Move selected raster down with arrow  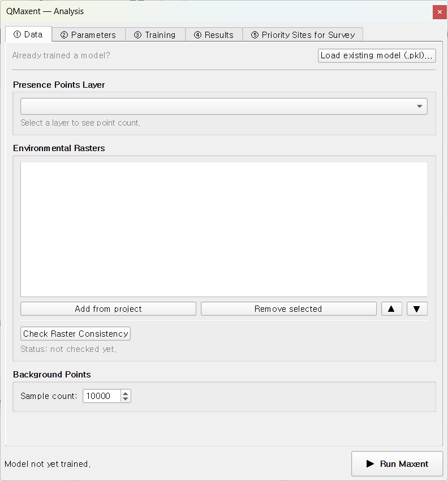click(x=417, y=308)
